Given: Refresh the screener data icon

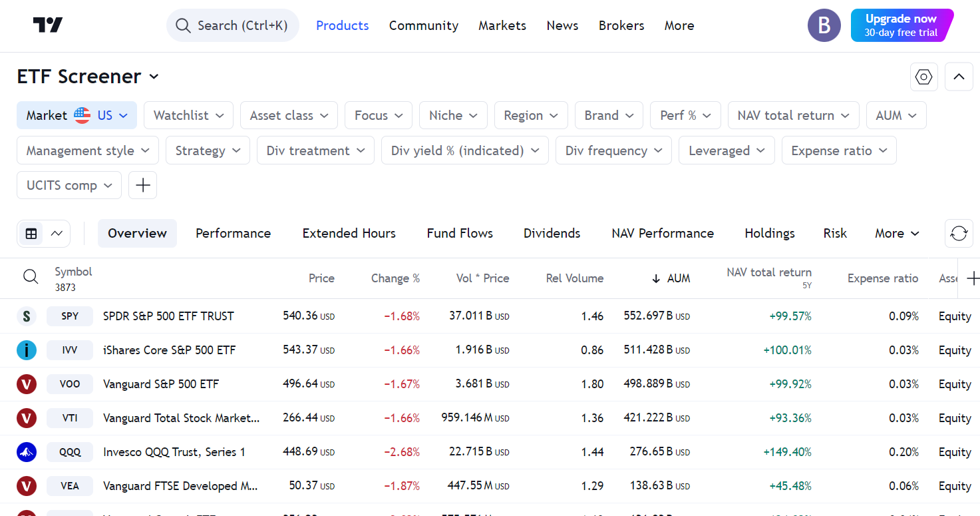Looking at the screenshot, I should click(959, 234).
